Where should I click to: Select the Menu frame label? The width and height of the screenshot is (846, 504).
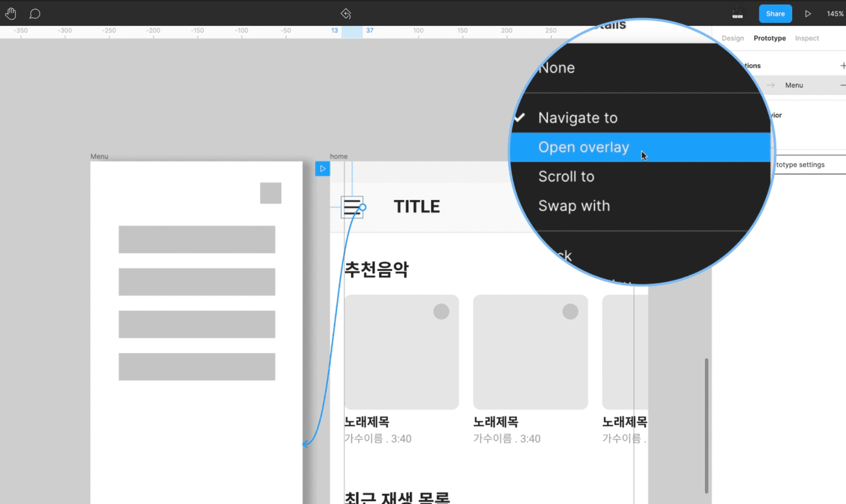click(99, 157)
